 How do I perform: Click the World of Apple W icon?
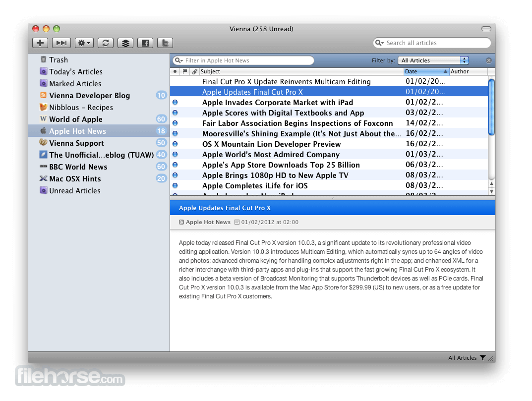(x=43, y=119)
